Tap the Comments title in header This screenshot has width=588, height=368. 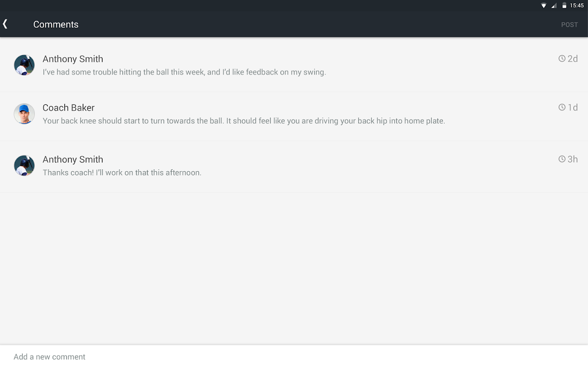tap(56, 24)
